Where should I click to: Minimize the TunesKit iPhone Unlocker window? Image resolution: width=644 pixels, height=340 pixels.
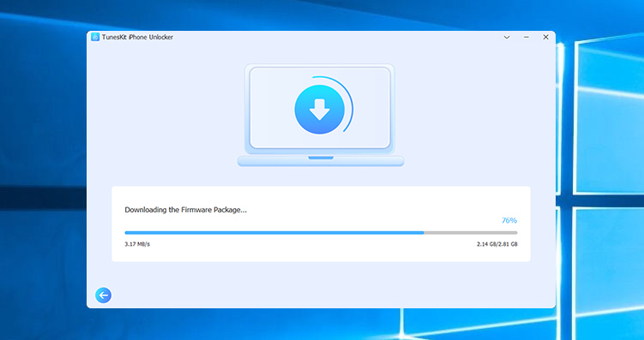click(x=527, y=37)
